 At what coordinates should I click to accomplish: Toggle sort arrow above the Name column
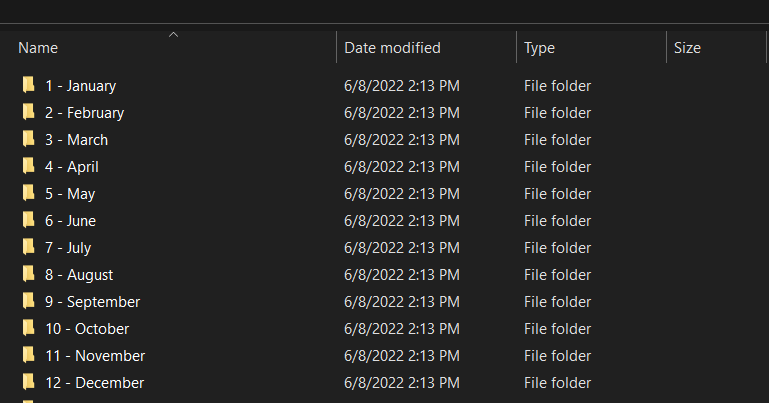173,35
